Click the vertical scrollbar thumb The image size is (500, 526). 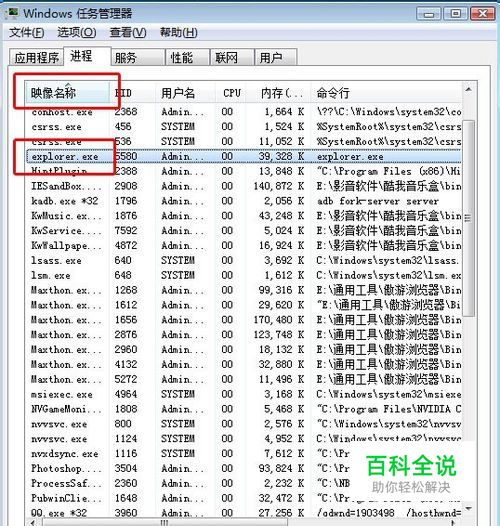click(x=468, y=218)
